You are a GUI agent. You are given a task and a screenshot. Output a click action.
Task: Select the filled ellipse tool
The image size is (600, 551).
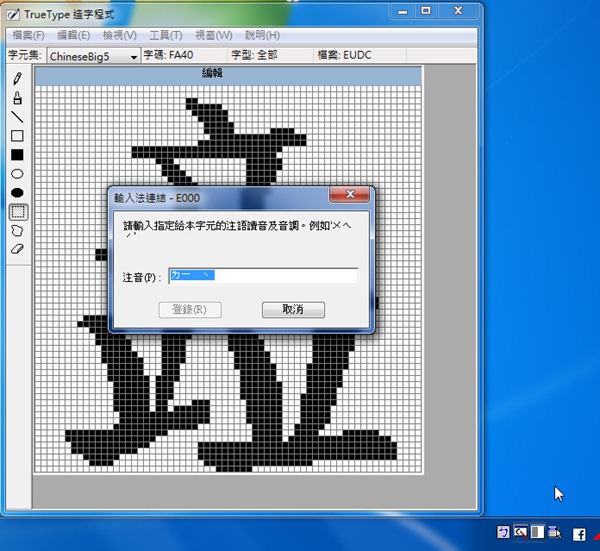[x=17, y=192]
